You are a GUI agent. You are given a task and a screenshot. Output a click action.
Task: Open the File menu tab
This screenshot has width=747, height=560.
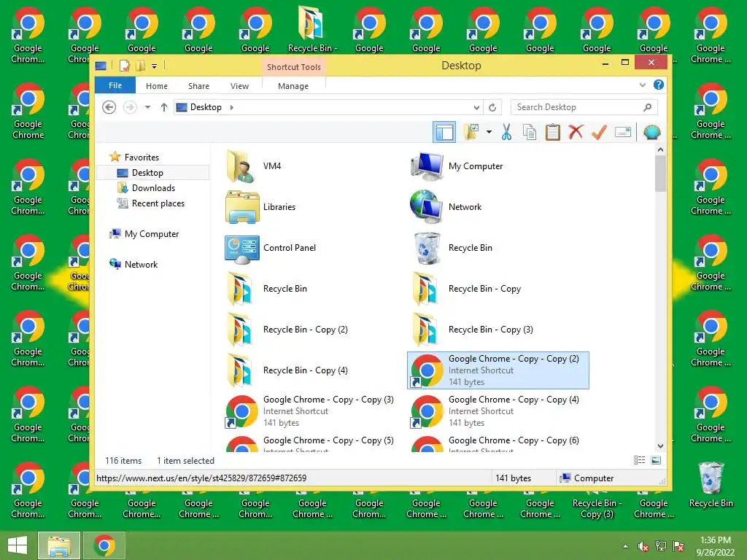115,85
